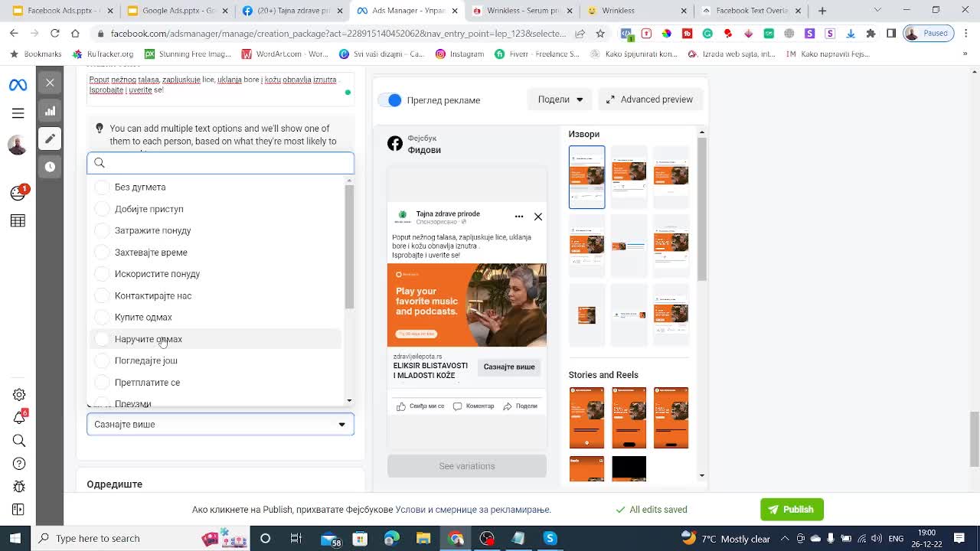Select the 'Захтевајте време' radio option

tap(102, 253)
